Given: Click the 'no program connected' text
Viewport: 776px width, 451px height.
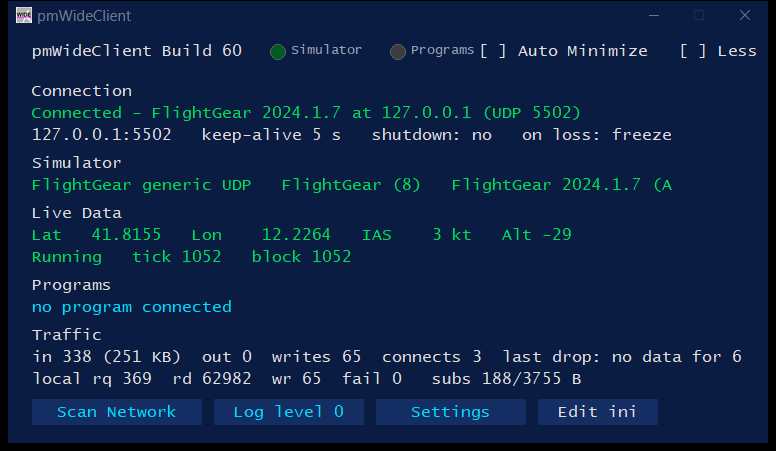Looking at the screenshot, I should point(132,307).
